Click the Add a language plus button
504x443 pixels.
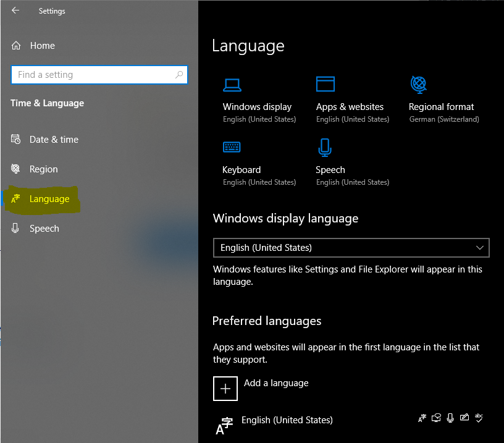225,389
